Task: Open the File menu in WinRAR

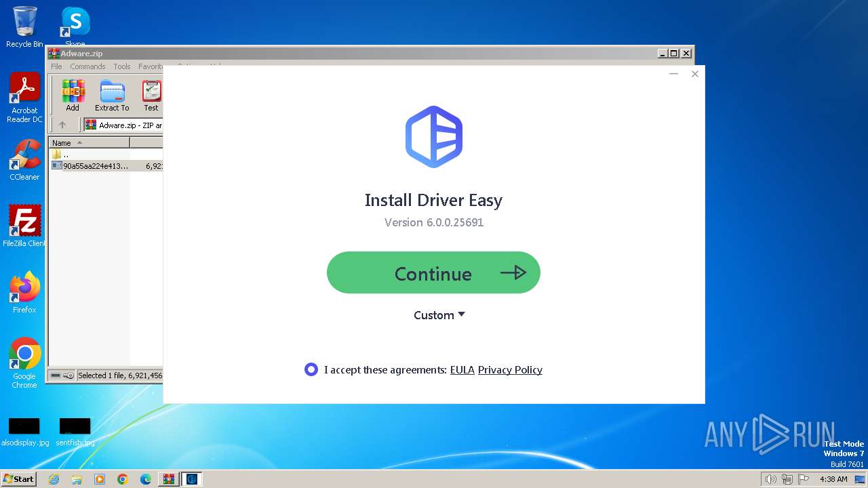Action: (56, 66)
